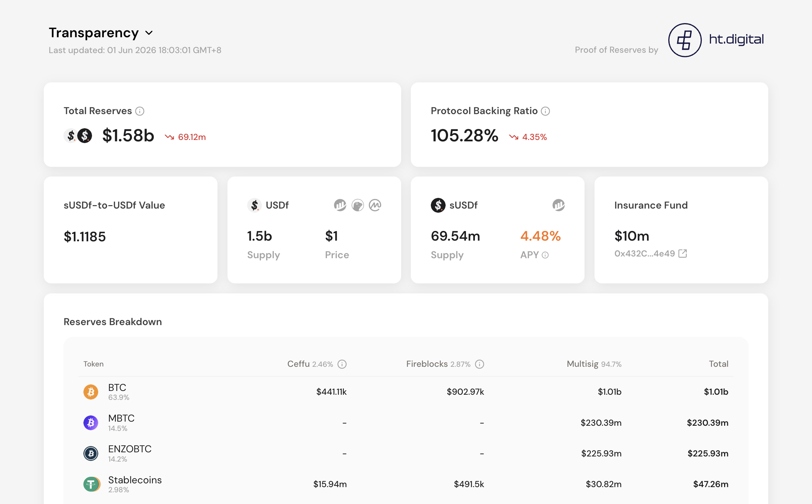Screen dimensions: 812x504
Task: Click the Fireblocks info icon
Action: click(x=479, y=364)
